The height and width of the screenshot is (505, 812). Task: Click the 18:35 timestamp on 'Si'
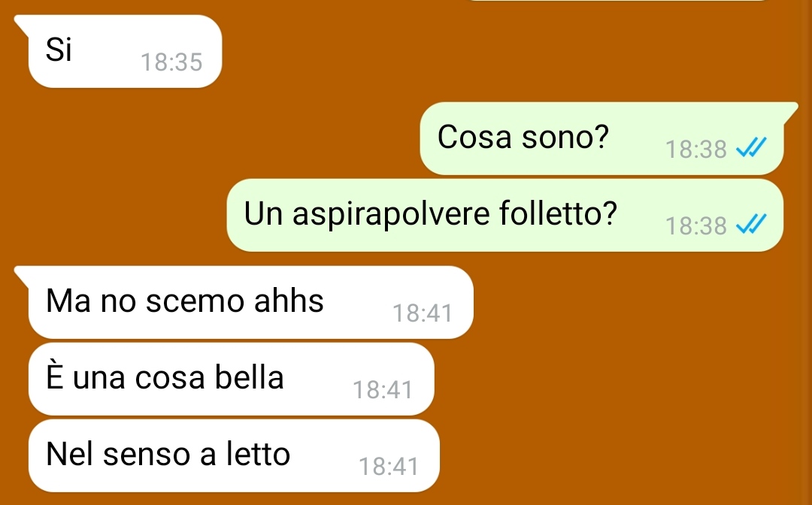pyautogui.click(x=171, y=62)
